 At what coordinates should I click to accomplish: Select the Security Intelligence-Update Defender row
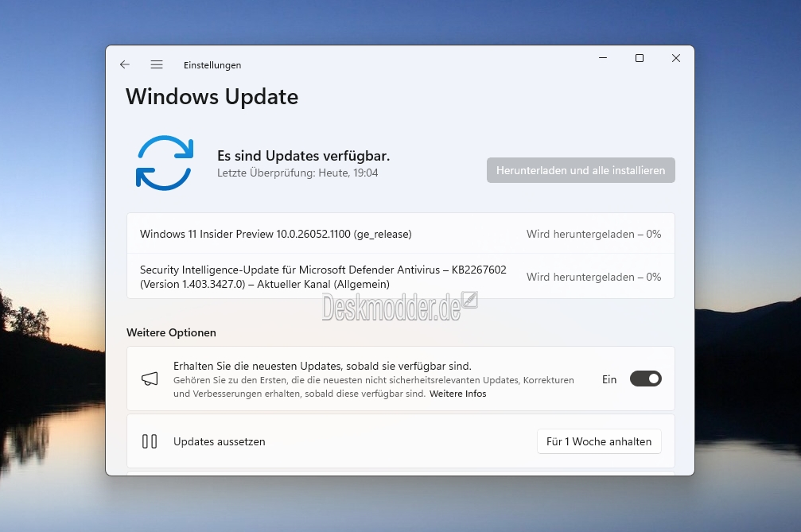tap(401, 277)
